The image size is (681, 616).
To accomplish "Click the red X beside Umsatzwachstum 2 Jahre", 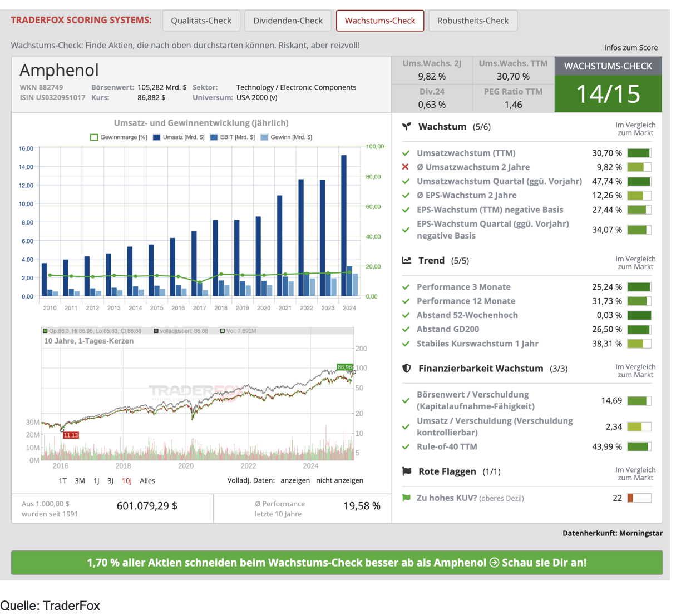I will coord(406,167).
